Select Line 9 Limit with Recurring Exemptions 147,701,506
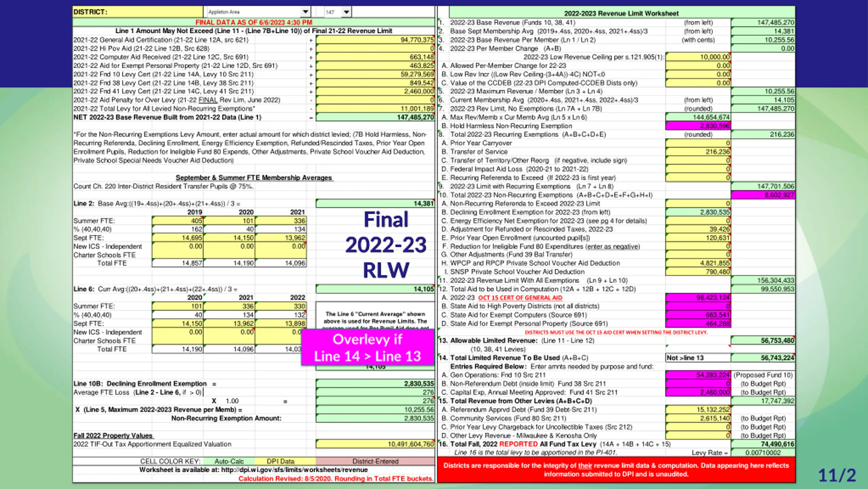This screenshot has width=868, height=489. tap(763, 186)
